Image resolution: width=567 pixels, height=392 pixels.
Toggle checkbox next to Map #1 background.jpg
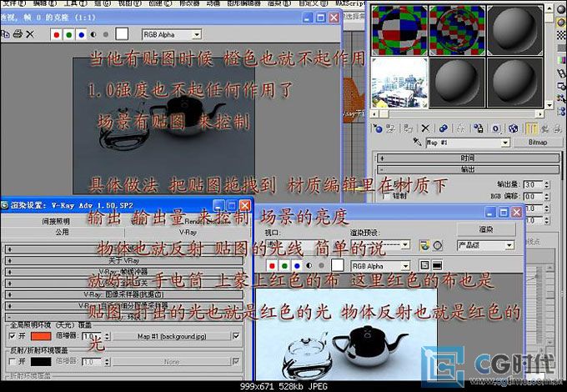click(x=236, y=334)
